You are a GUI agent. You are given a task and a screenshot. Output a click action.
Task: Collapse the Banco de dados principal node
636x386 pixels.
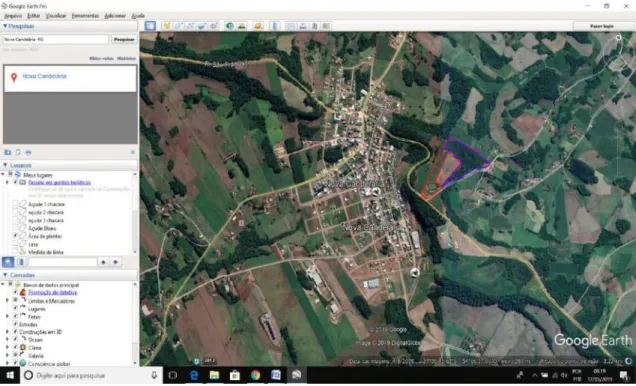[3, 285]
